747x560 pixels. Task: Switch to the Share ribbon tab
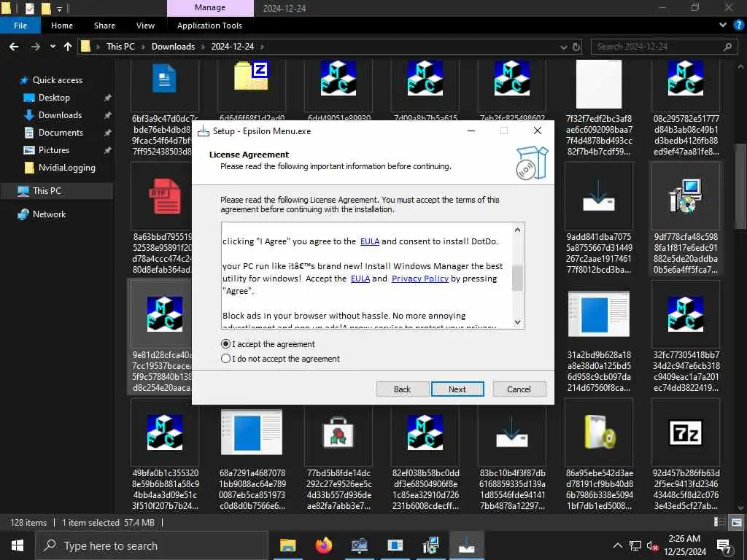click(x=104, y=26)
